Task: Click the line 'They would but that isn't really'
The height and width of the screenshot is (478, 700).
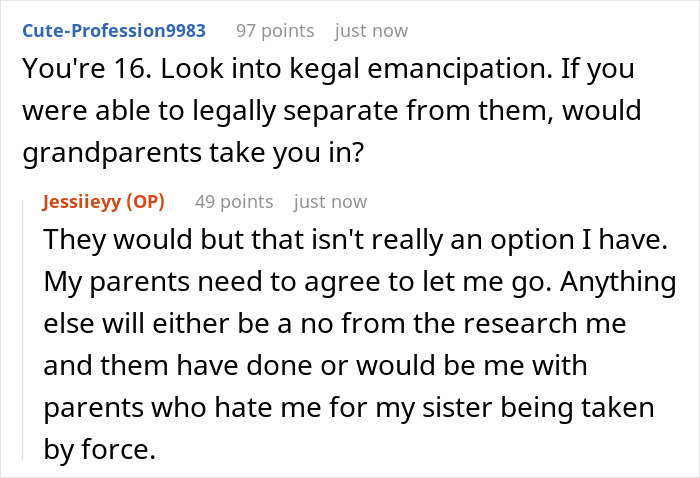Action: click(355, 240)
